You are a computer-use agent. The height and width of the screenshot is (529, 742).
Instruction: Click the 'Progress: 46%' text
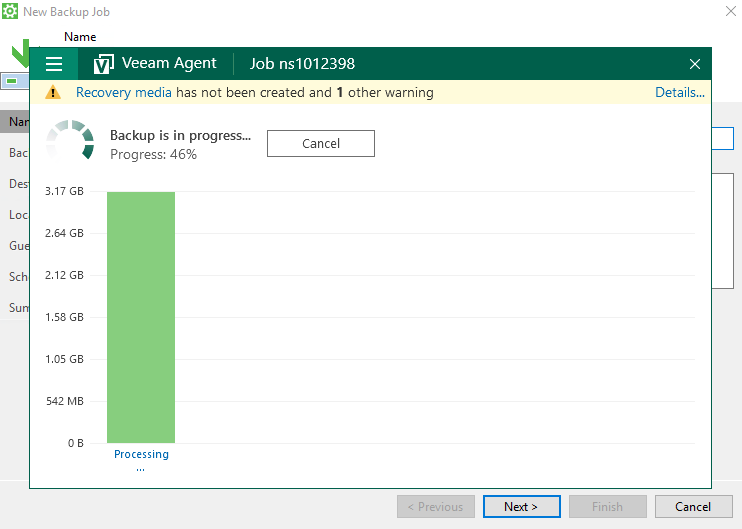153,154
